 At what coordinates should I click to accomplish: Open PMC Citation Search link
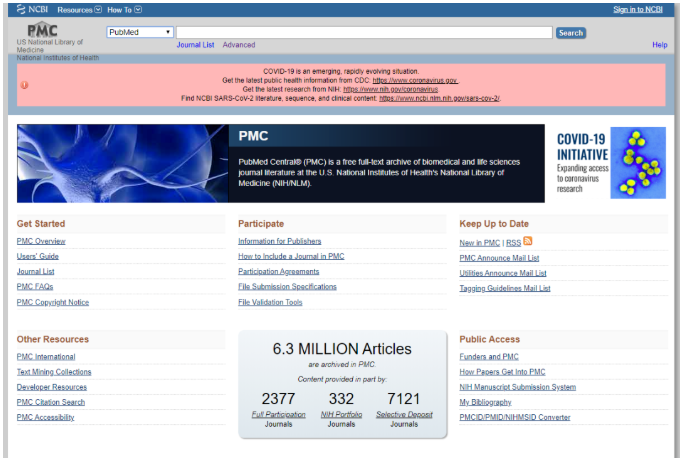[51, 402]
